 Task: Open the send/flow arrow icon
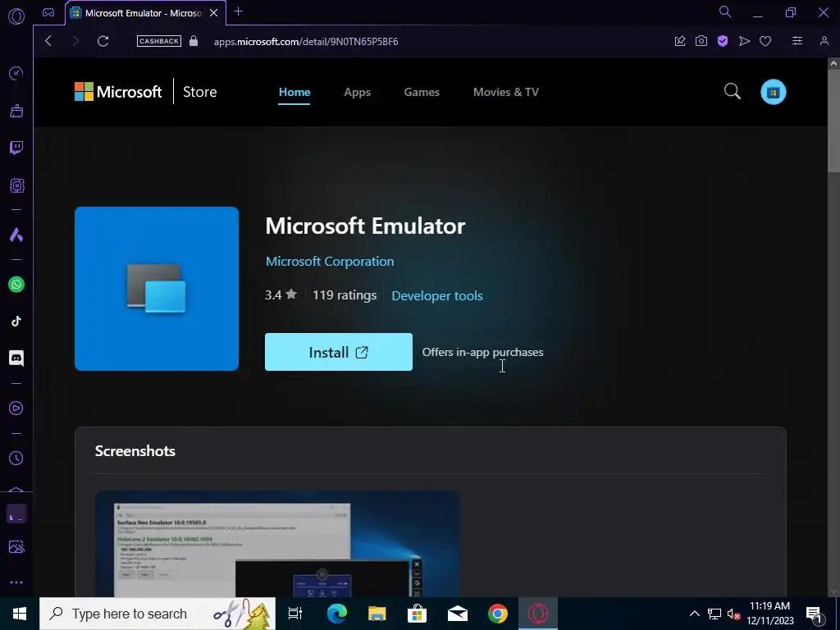pos(744,41)
